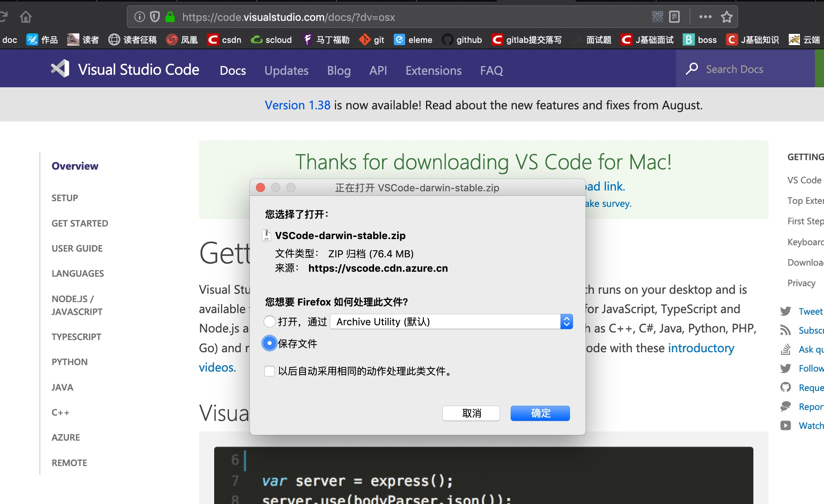Click the Stack Overflow Ask question icon
Viewport: 824px width, 504px height.
point(786,349)
